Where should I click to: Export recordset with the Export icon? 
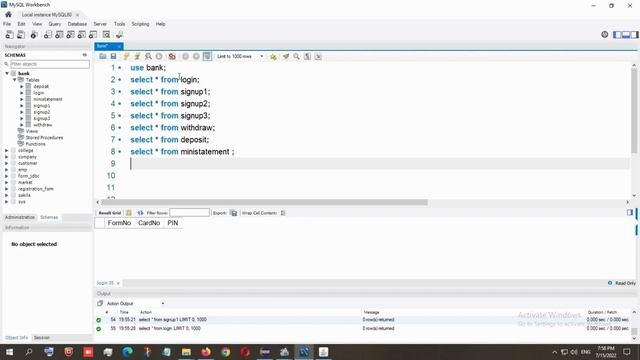click(233, 213)
